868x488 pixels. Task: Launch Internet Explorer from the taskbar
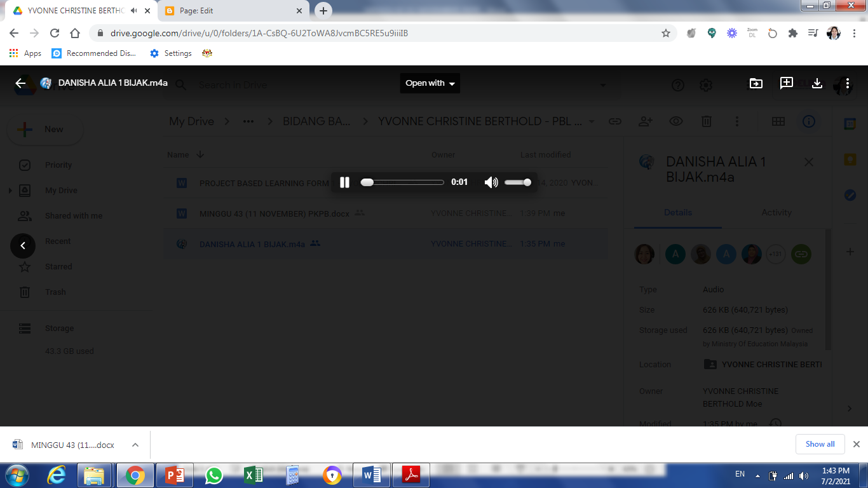(x=57, y=475)
